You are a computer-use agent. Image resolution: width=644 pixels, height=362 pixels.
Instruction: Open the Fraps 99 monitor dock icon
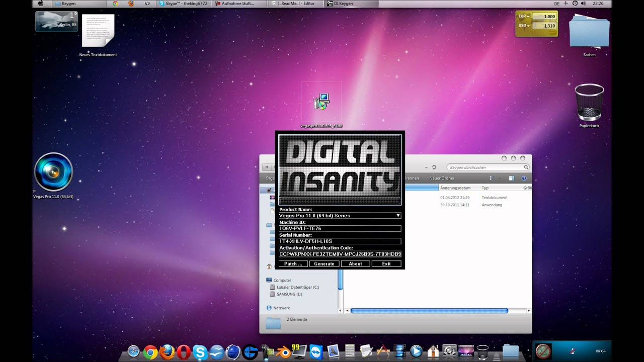299,352
